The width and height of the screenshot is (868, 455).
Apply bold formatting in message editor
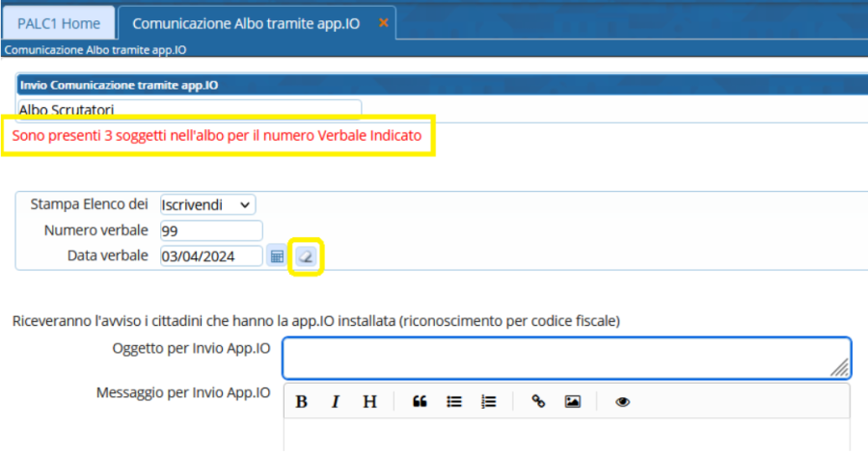(x=302, y=402)
